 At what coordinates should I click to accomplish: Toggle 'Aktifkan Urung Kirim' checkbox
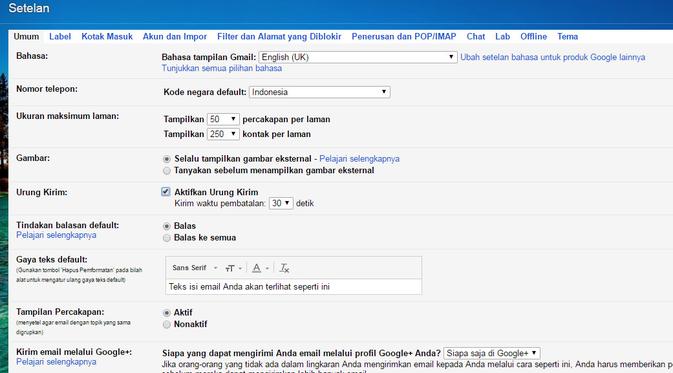click(166, 192)
